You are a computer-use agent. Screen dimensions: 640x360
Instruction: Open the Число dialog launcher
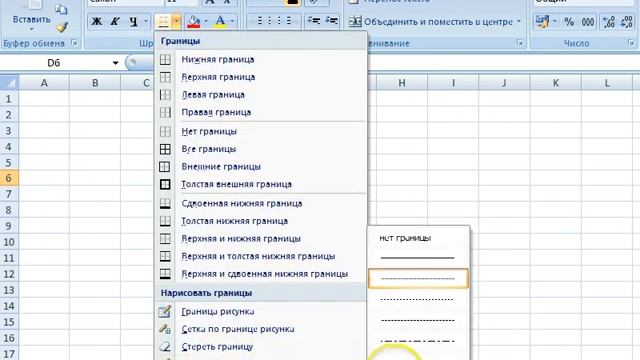click(631, 42)
